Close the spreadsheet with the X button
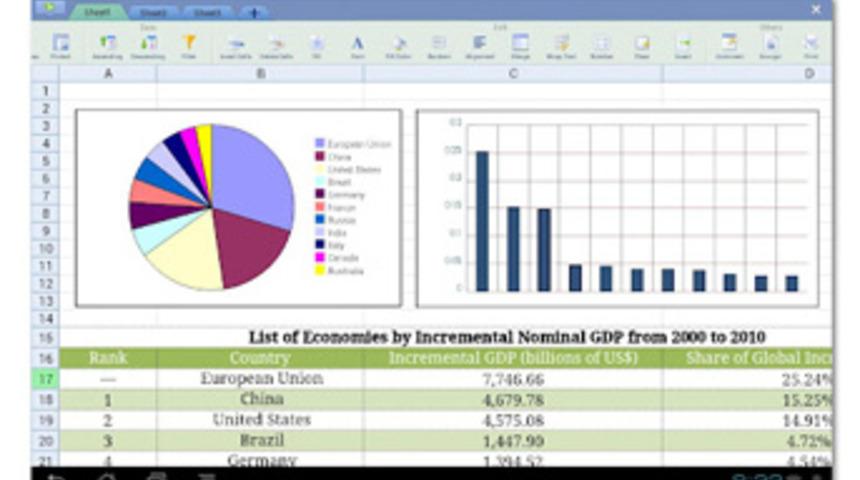This screenshot has height=480, width=860. 814,10
